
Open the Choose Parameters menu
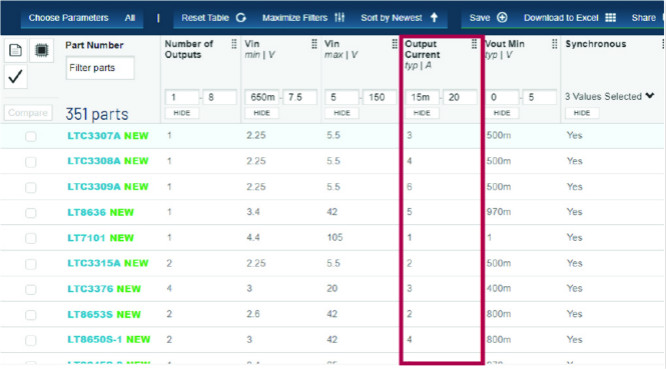68,18
